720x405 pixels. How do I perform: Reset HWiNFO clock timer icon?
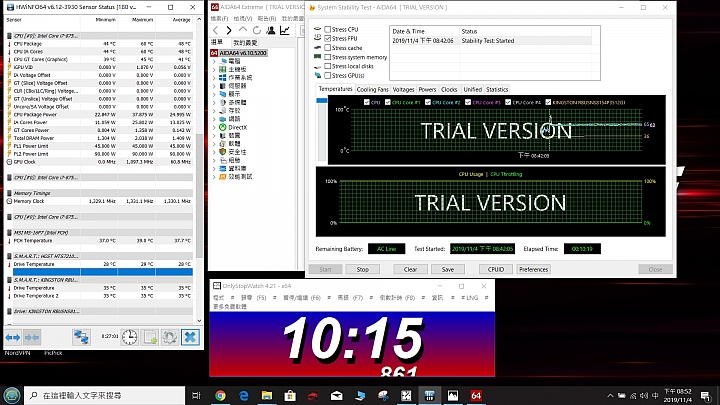(129, 338)
